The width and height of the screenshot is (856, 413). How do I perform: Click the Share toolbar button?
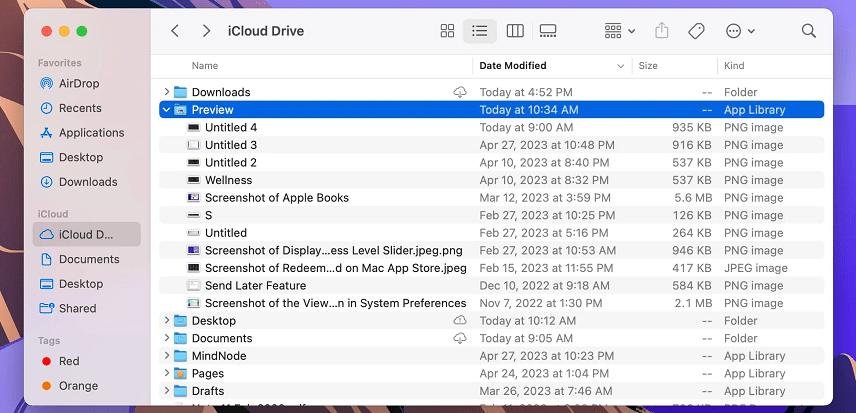pos(661,31)
